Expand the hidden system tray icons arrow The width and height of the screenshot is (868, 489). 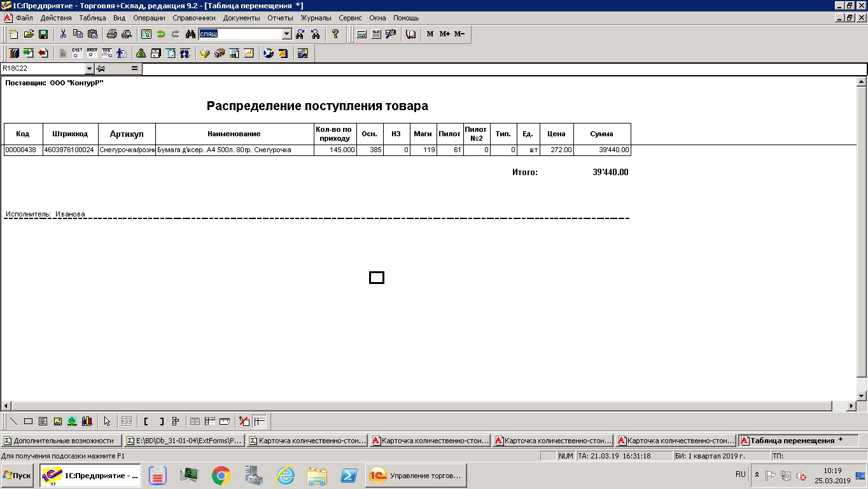[x=757, y=475]
